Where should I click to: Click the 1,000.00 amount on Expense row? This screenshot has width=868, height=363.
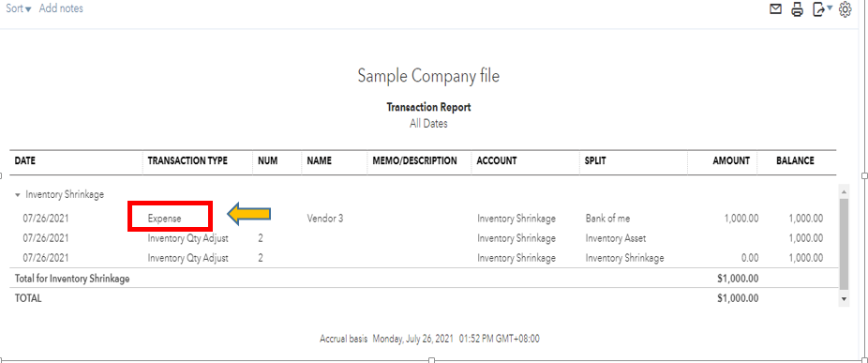(x=741, y=219)
